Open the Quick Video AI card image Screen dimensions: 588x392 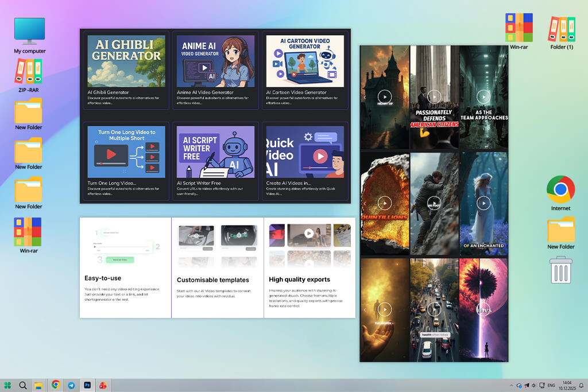305,152
